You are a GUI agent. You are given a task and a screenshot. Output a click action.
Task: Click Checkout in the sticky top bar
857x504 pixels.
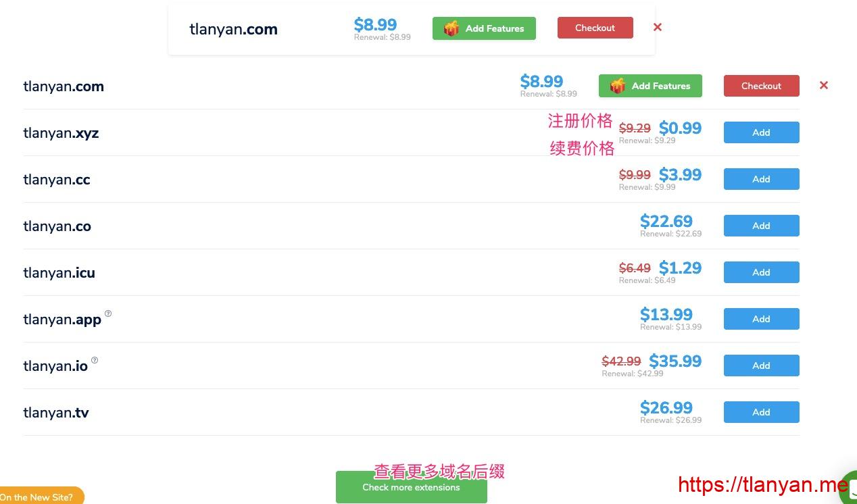tap(595, 28)
